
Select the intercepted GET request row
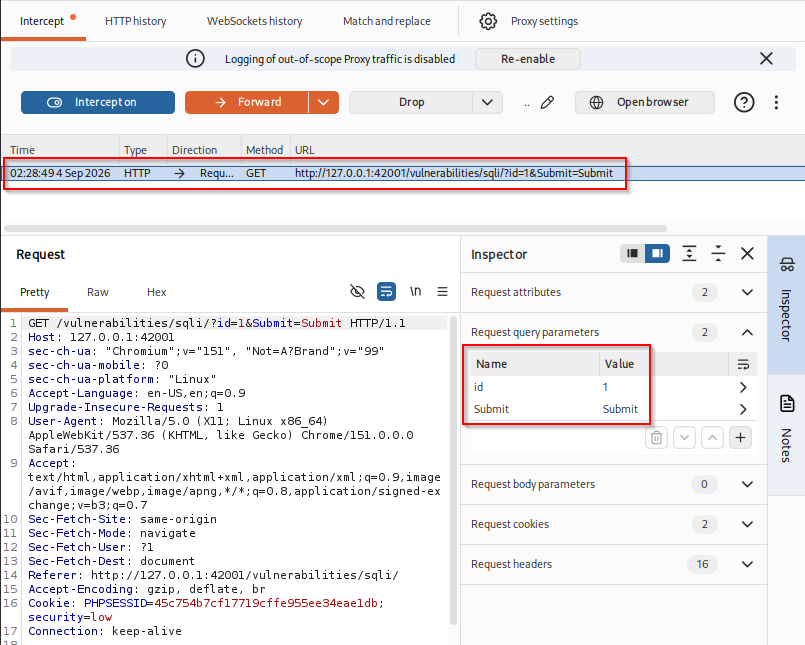(x=402, y=173)
